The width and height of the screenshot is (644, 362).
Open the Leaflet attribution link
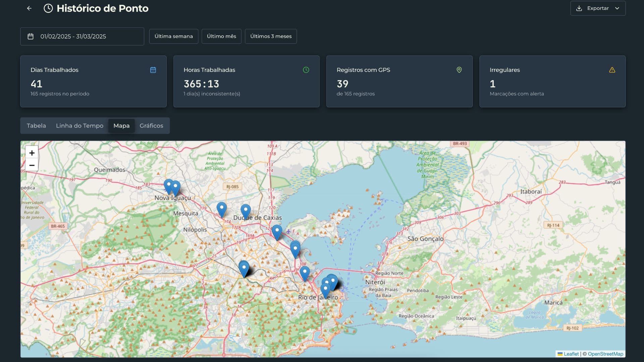[571, 354]
